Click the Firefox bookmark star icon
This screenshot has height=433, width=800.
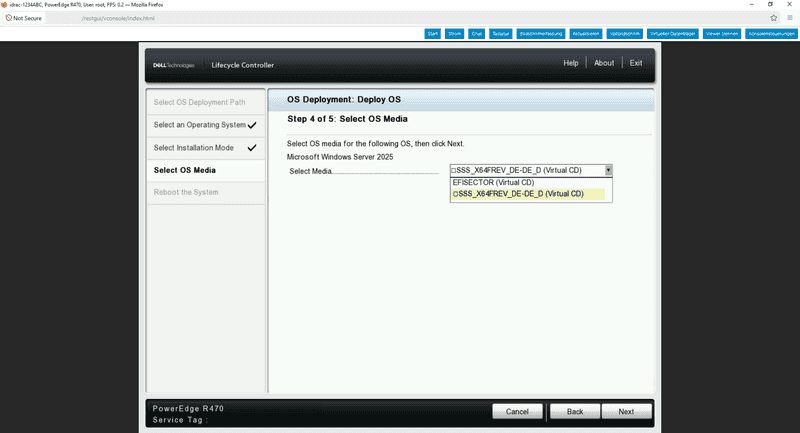pos(773,18)
